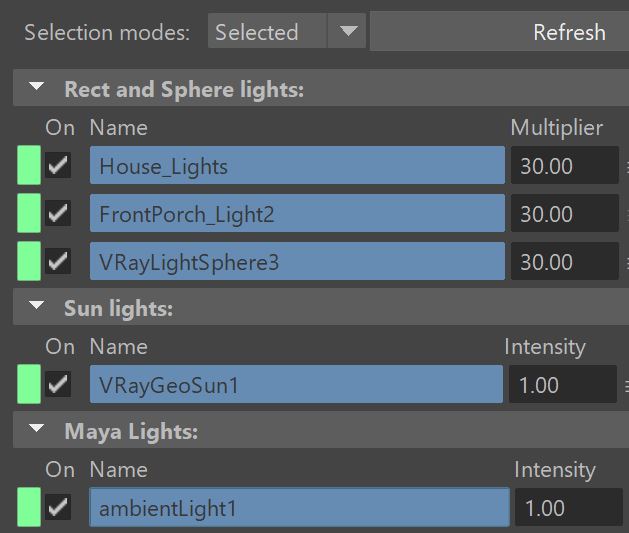Click the green swatch beside VRayGeoSun1

pyautogui.click(x=29, y=384)
